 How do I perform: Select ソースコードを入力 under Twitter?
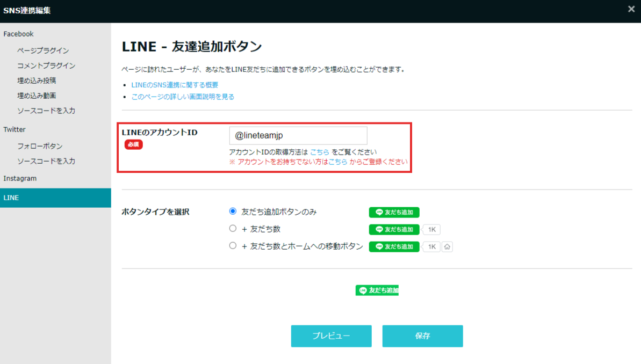click(46, 162)
